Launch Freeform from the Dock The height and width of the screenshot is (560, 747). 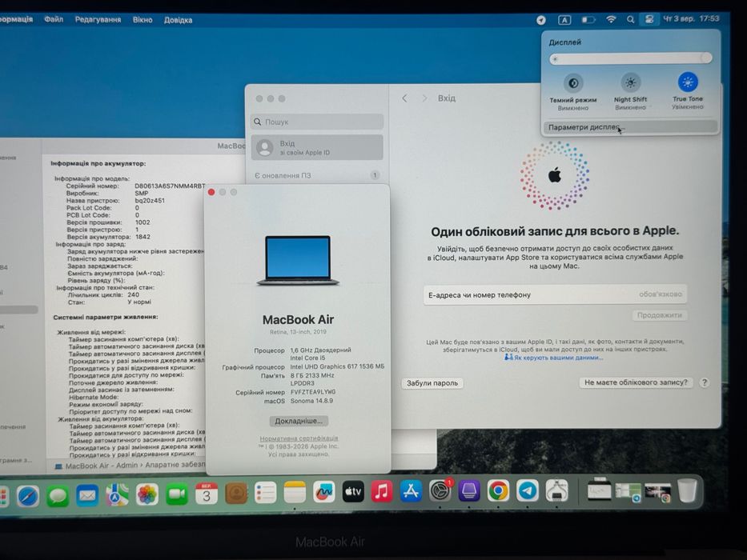pos(324,492)
